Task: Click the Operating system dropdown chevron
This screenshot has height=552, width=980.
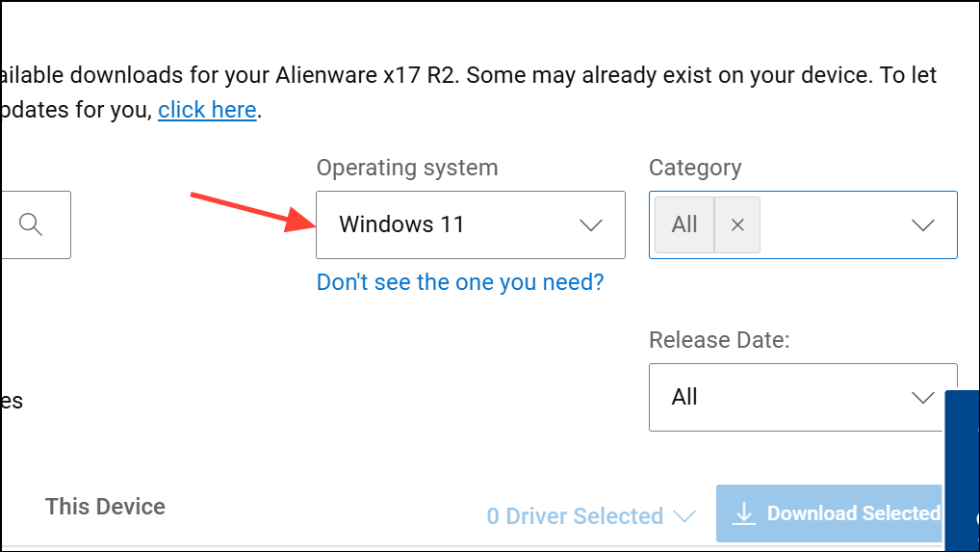Action: [x=590, y=225]
